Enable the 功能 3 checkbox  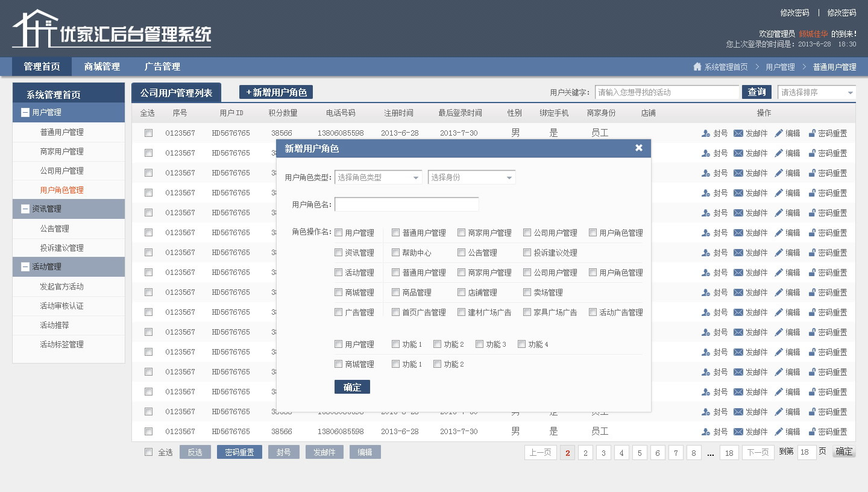coord(480,344)
